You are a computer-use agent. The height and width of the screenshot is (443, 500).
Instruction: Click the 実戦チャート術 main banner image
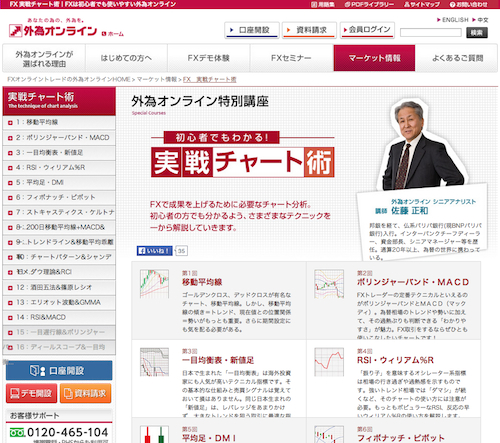(242, 154)
